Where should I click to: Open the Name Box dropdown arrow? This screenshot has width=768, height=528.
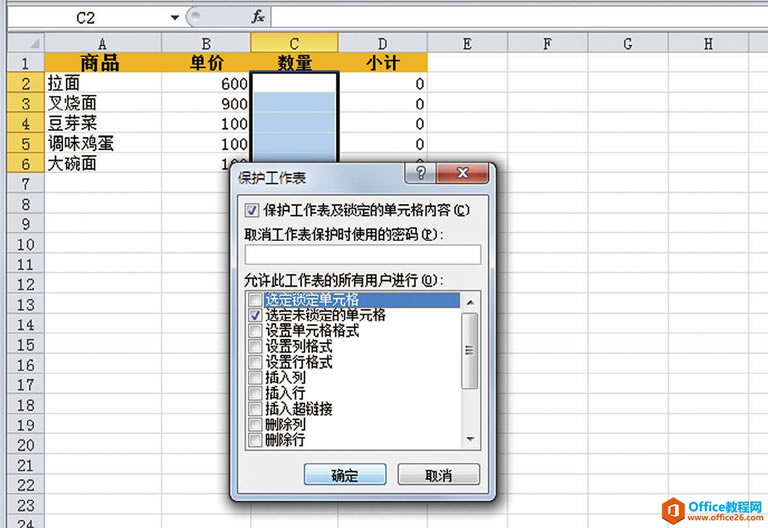point(174,18)
